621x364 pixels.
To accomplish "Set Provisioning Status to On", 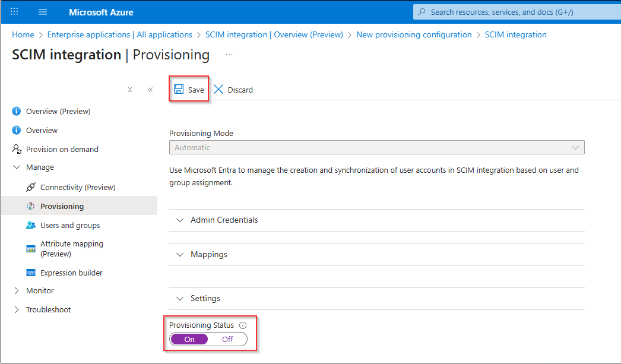I will tap(189, 340).
